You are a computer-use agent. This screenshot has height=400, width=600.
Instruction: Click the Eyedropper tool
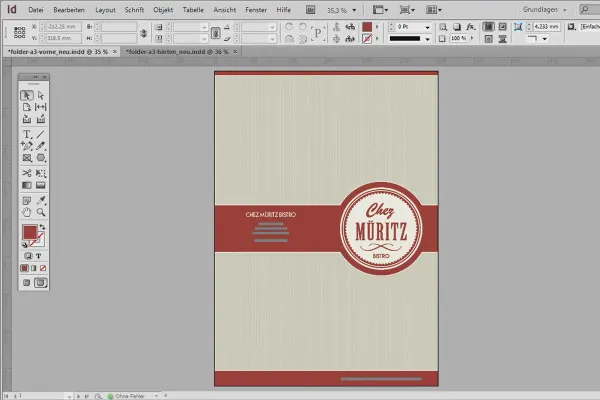click(41, 199)
